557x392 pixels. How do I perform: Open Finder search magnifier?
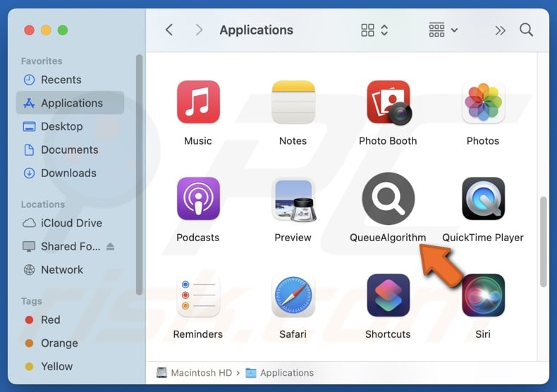[x=526, y=30]
